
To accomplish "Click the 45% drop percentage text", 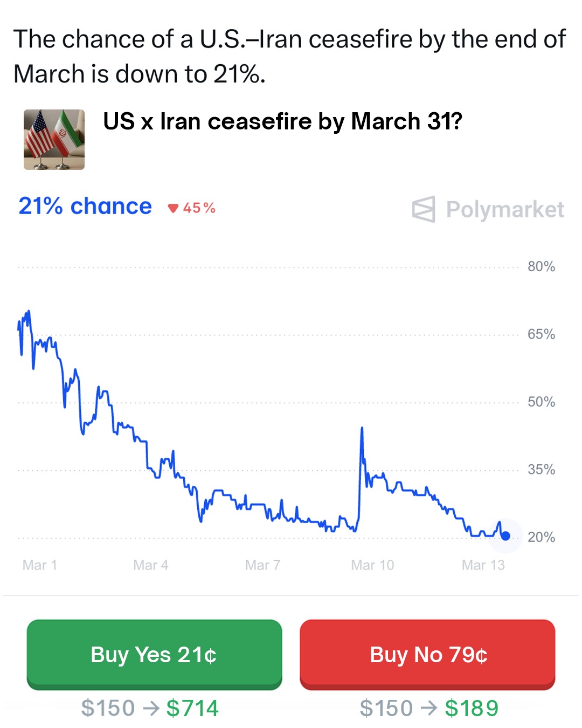I will [199, 208].
